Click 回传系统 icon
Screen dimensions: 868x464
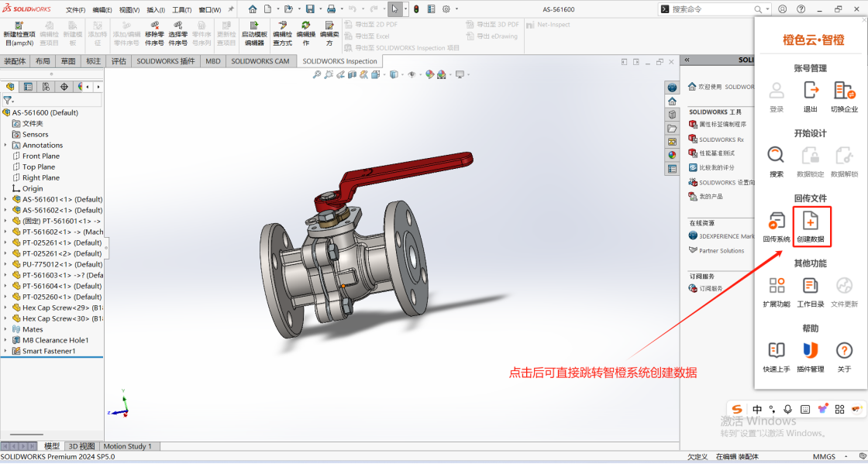tap(776, 227)
